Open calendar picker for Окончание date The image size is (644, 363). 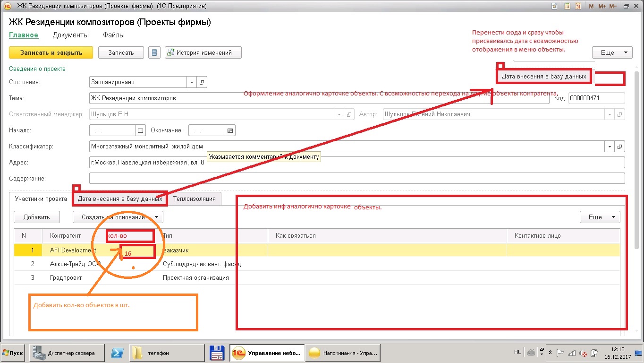pos(230,130)
